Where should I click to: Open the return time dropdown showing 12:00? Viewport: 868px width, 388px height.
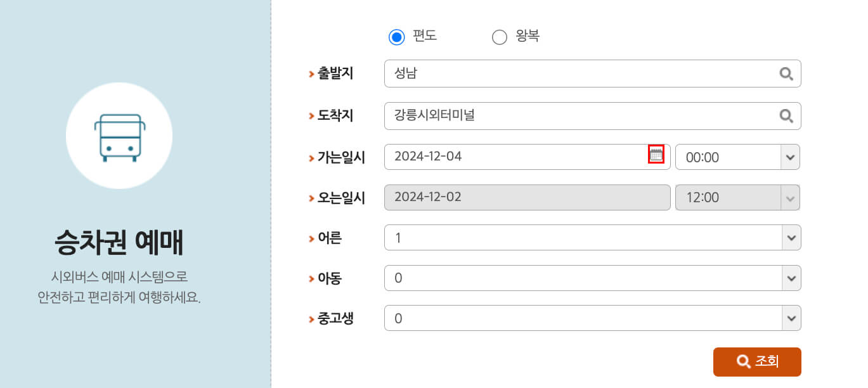click(x=737, y=197)
